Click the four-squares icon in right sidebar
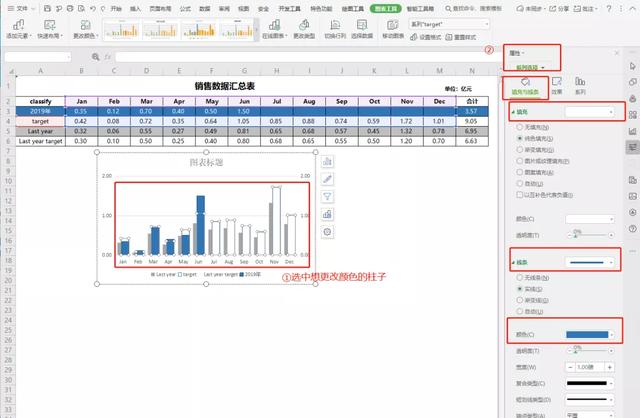Image resolution: width=640 pixels, height=418 pixels. (x=633, y=115)
